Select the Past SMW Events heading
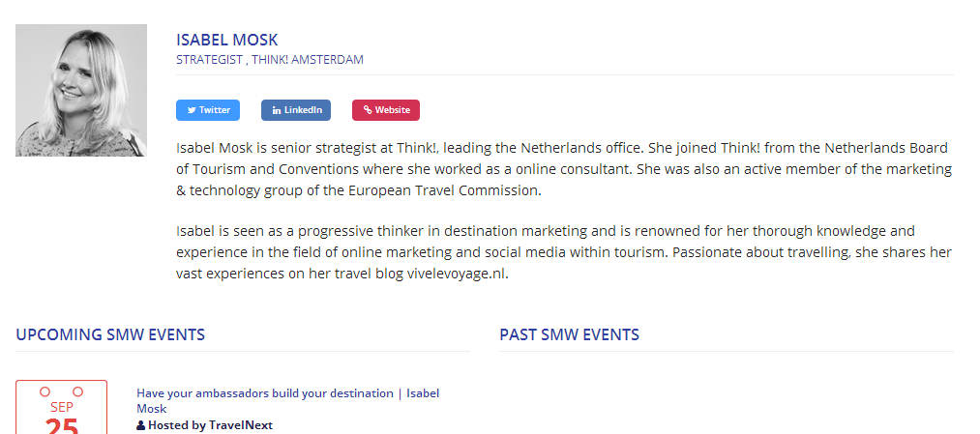The image size is (980, 434). [x=570, y=334]
